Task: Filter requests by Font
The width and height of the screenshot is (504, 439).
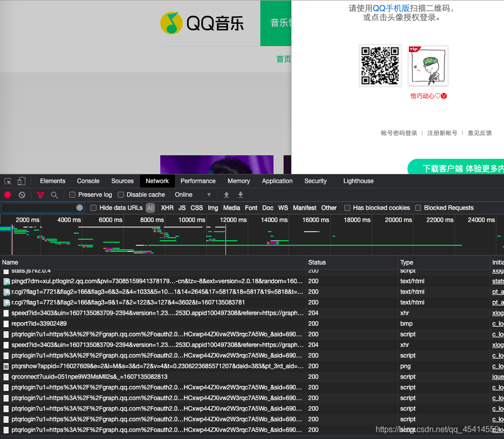Action: (251, 208)
